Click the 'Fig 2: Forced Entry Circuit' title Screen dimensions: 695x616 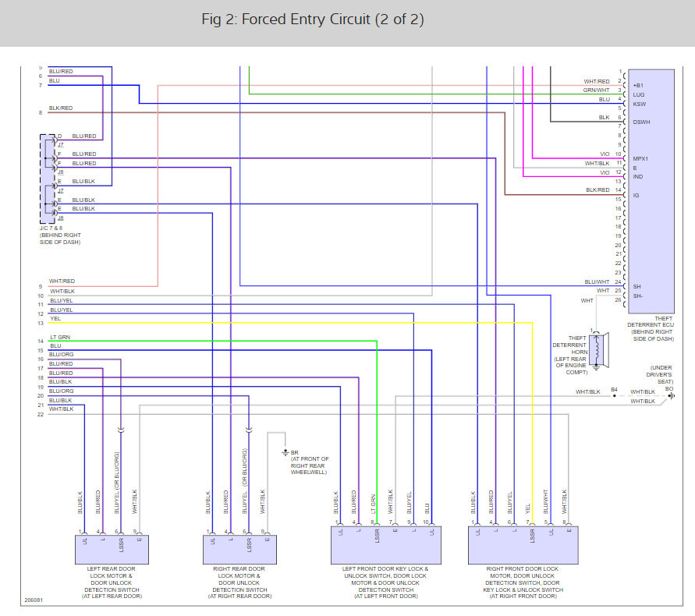pyautogui.click(x=313, y=19)
